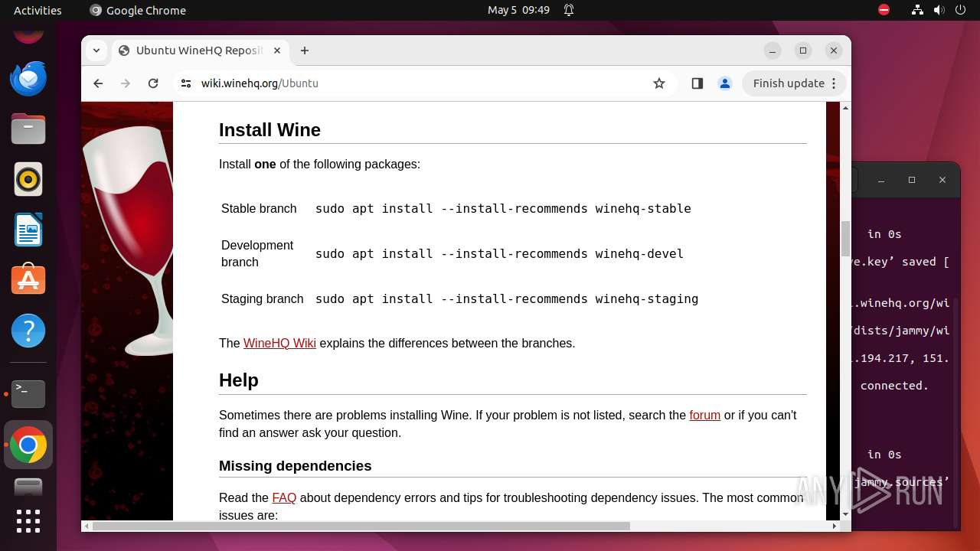Viewport: 980px width, 551px height.
Task: Click the vertical scrollbar thumb
Action: pos(845,239)
